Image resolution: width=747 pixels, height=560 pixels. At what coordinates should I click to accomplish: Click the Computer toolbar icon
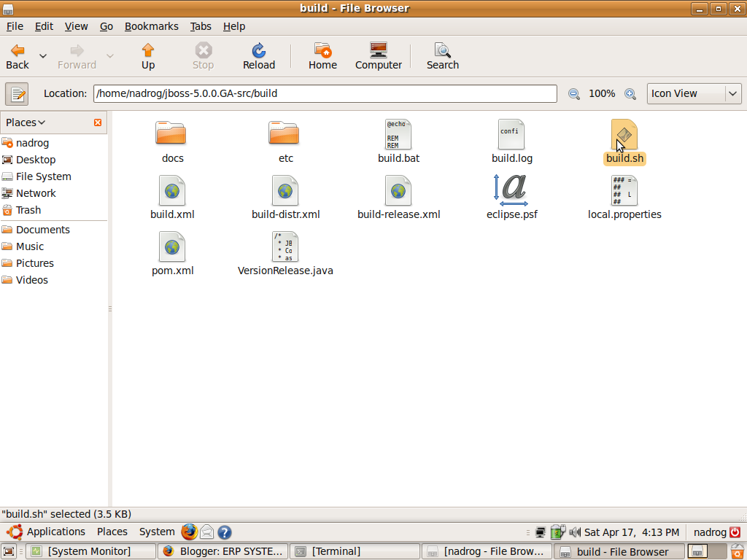pyautogui.click(x=378, y=55)
